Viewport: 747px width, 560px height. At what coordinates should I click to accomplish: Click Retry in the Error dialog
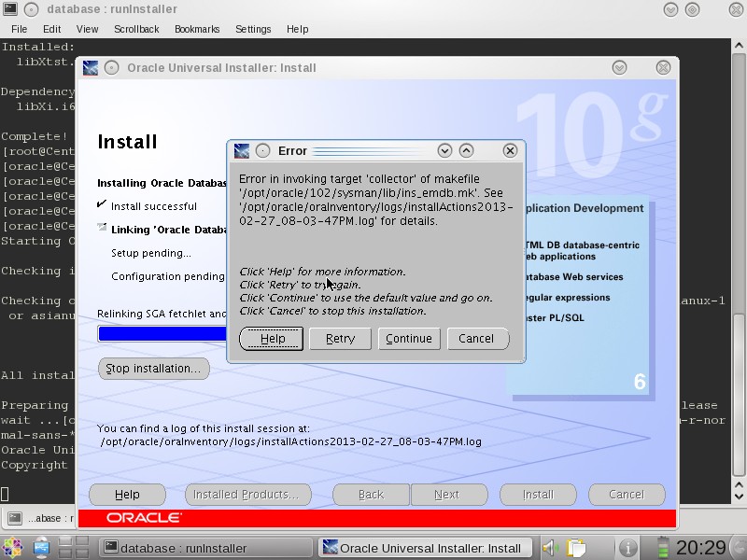pos(340,339)
